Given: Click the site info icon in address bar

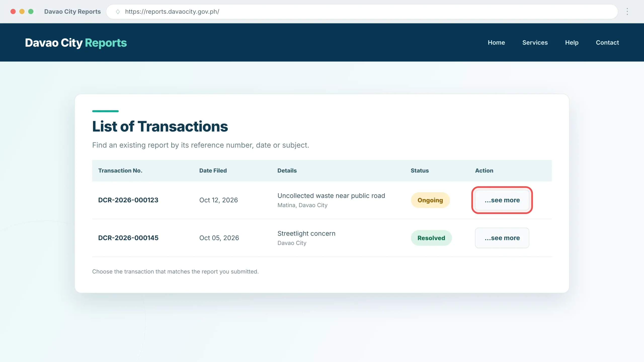Looking at the screenshot, I should [118, 12].
